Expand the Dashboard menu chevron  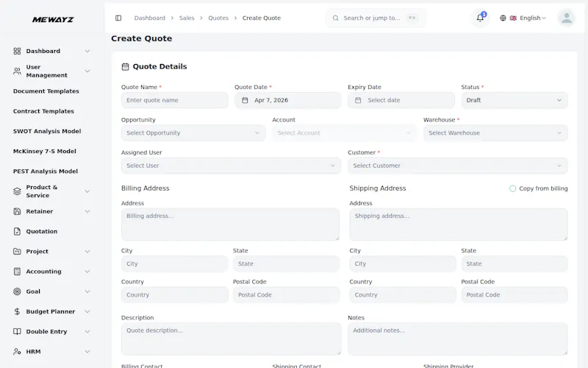tap(87, 51)
